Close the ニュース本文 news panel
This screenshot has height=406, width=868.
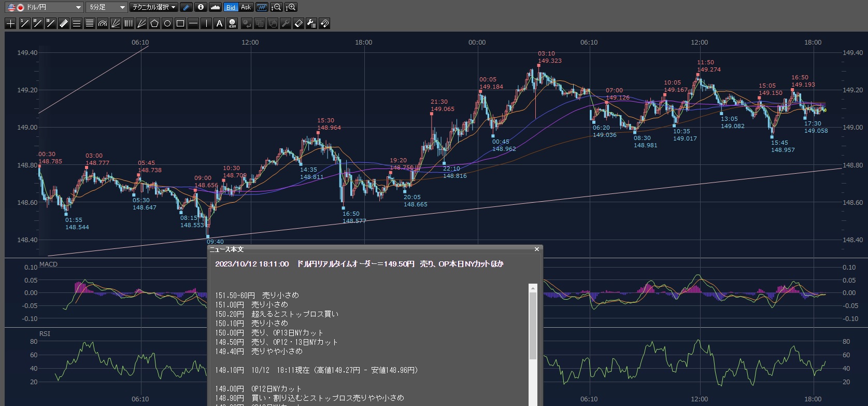[x=537, y=249]
